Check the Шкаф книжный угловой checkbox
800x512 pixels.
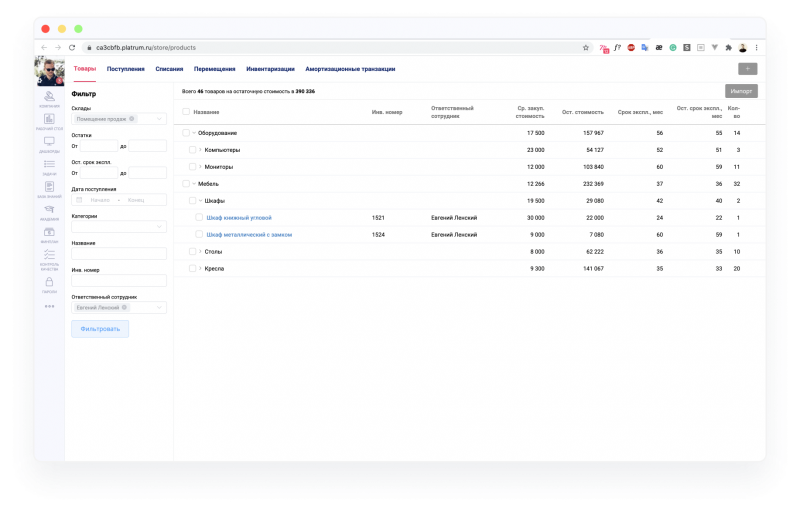pos(199,217)
